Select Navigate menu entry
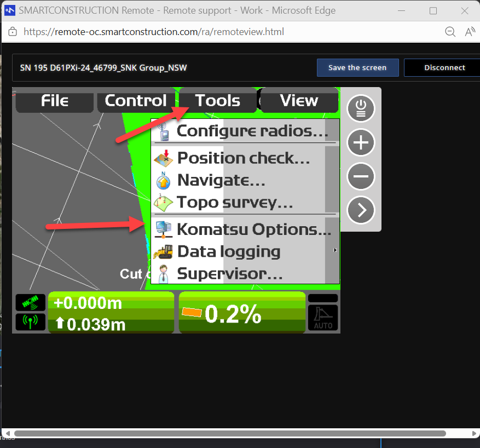 tap(245, 180)
